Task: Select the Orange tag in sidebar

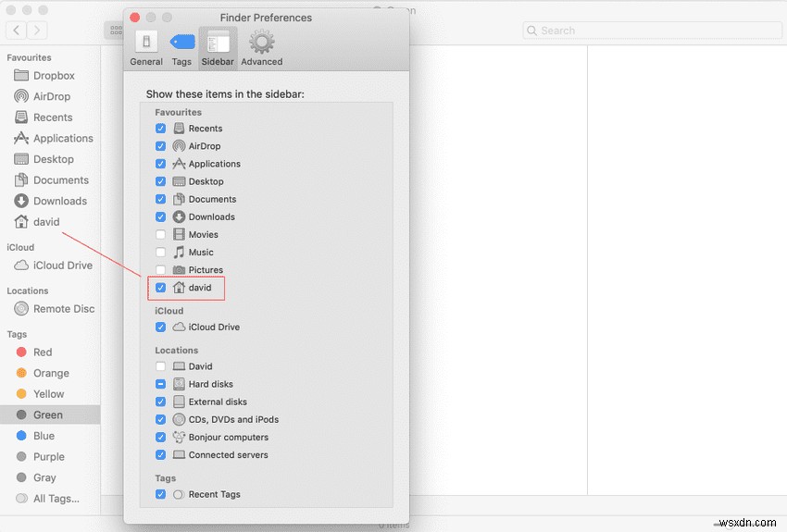Action: 50,373
